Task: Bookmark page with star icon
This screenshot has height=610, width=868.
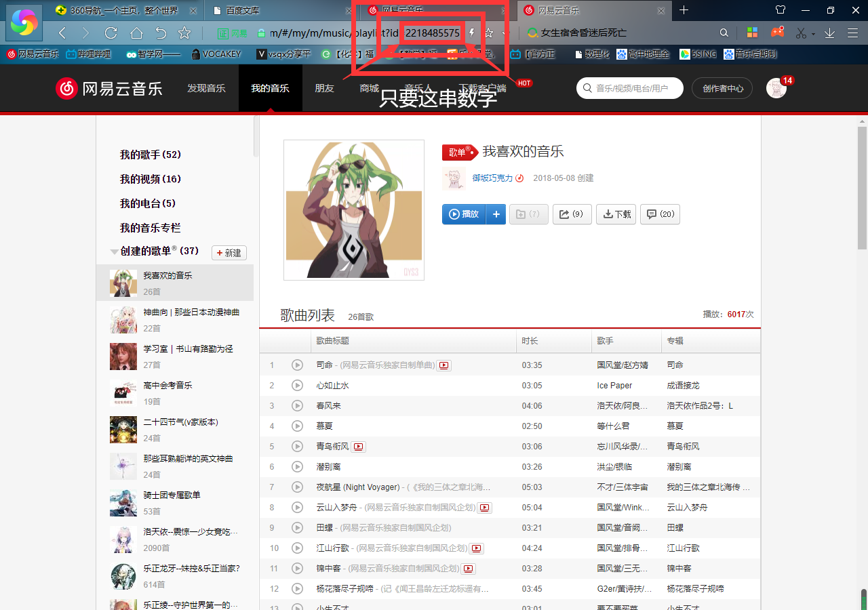Action: (x=184, y=33)
